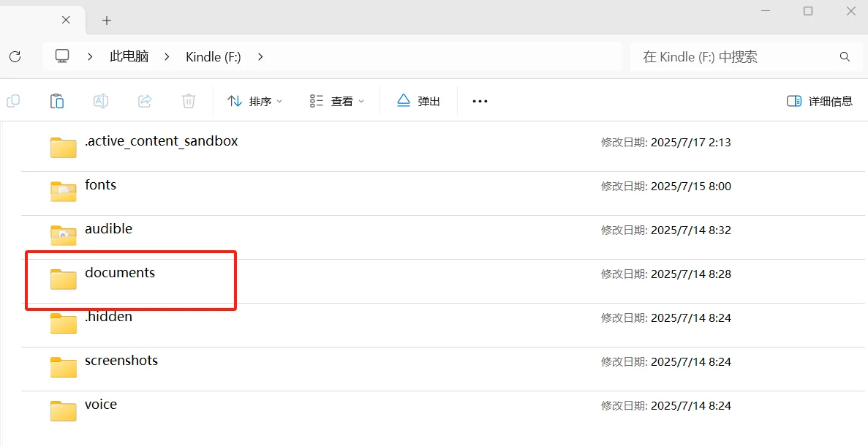
Task: Click the delete trash icon
Action: (188, 101)
